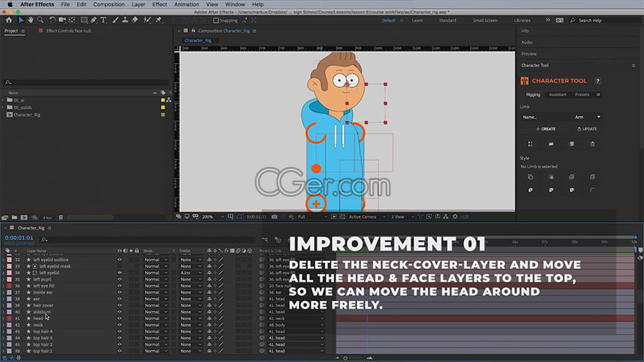Expand the 00_solids folder
Image resolution: width=644 pixels, height=362 pixels.
click(x=3, y=108)
